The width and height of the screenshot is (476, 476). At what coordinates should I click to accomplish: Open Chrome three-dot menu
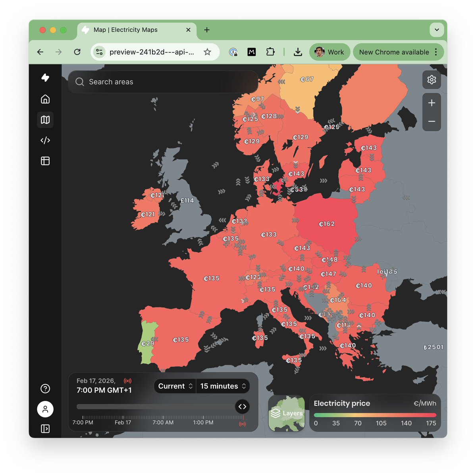click(436, 52)
